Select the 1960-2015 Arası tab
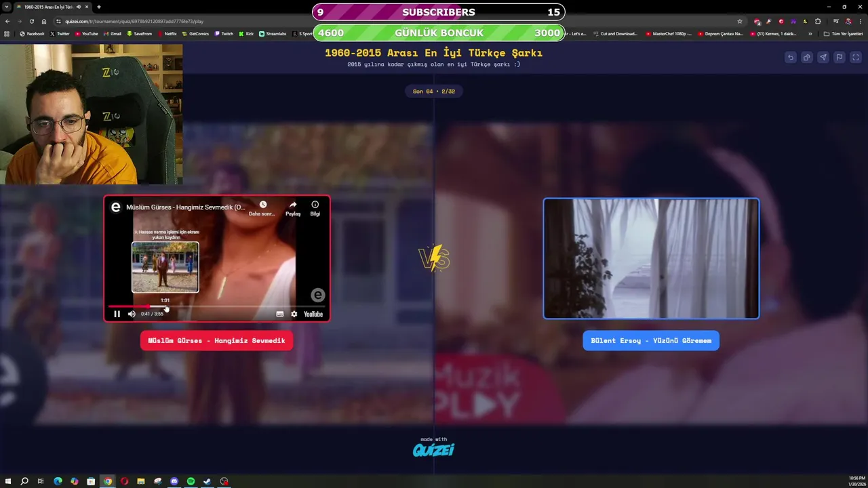The image size is (868, 488). pos(54,7)
